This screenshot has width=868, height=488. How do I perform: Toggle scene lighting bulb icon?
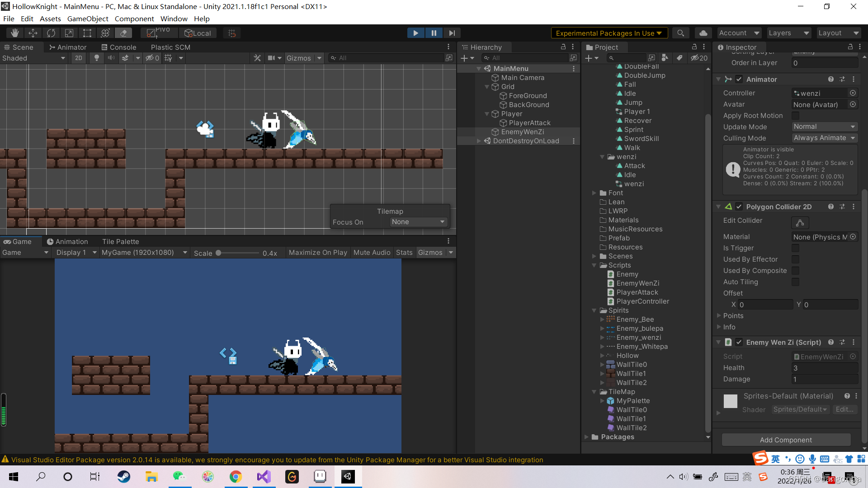click(x=96, y=58)
